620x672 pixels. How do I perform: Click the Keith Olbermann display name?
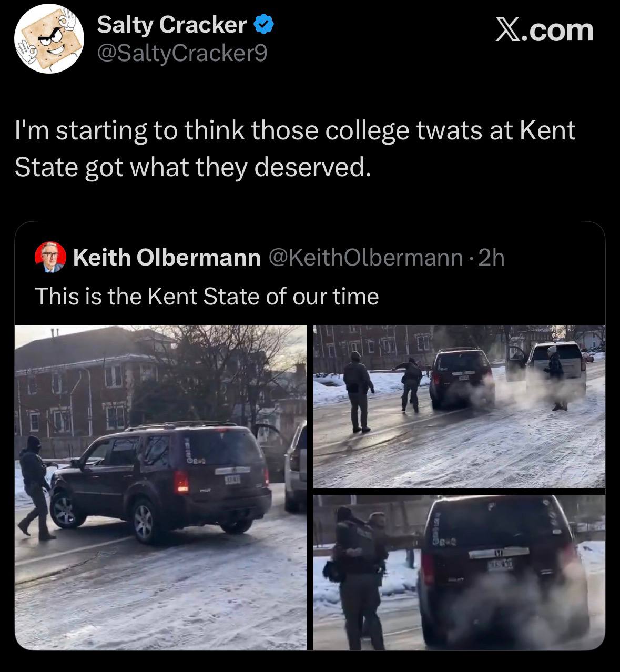coord(167,258)
